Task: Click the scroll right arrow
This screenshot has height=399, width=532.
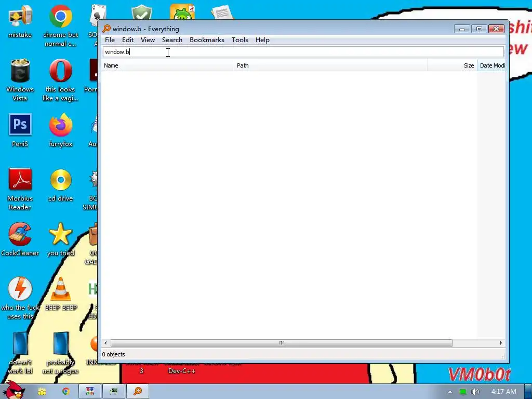Action: pos(501,343)
